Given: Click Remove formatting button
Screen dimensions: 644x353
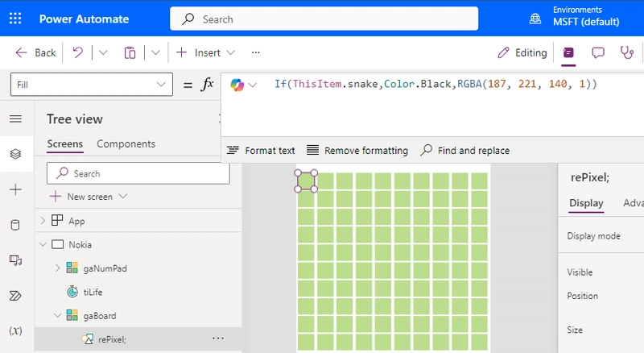Looking at the screenshot, I should [357, 151].
